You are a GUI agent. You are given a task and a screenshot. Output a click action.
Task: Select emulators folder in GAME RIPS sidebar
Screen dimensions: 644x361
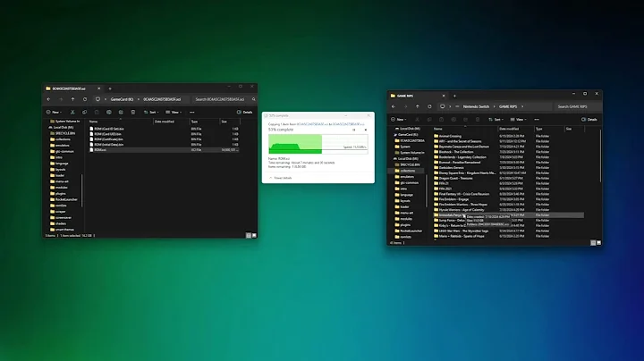pyautogui.click(x=404, y=177)
